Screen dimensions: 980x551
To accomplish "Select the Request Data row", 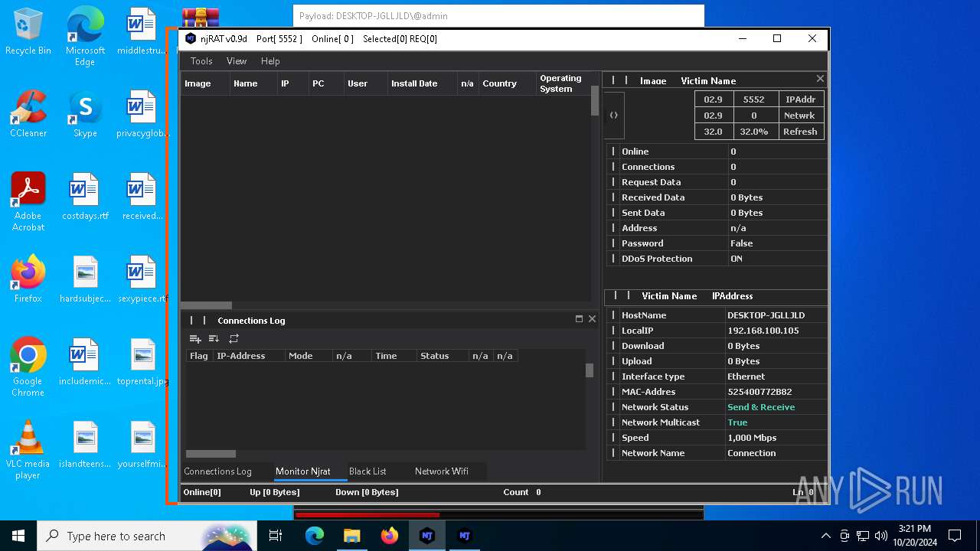I will [717, 182].
